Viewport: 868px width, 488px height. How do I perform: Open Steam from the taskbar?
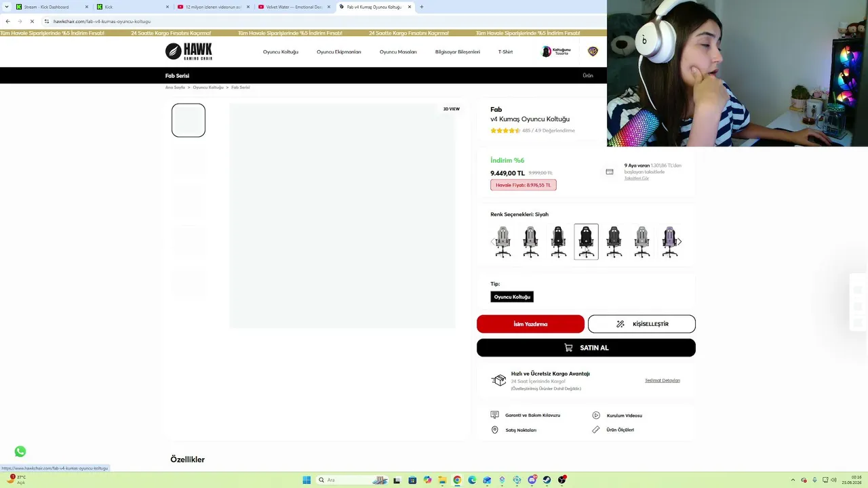547,480
